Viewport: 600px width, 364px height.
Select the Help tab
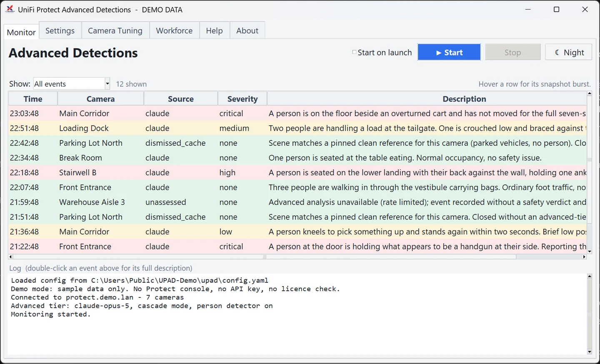(214, 30)
